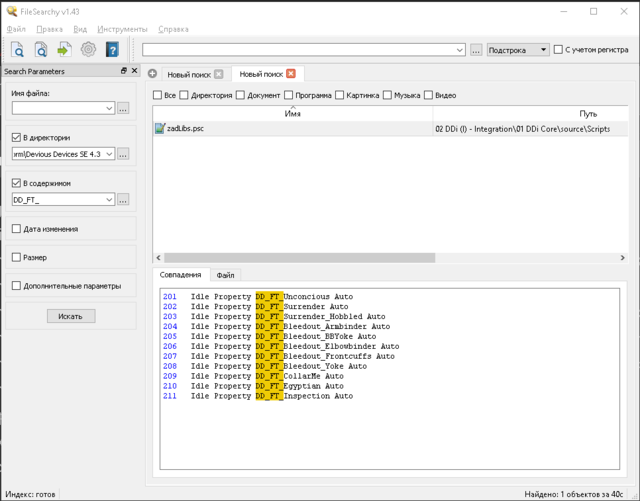Screen dimensions: 640x501
Task: Open settings via the gear icon
Action: (x=88, y=49)
